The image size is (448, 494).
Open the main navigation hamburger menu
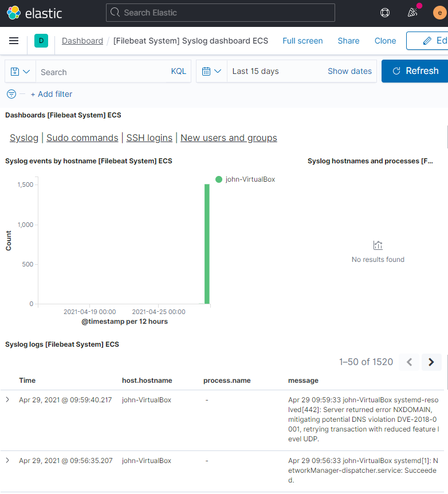point(13,41)
